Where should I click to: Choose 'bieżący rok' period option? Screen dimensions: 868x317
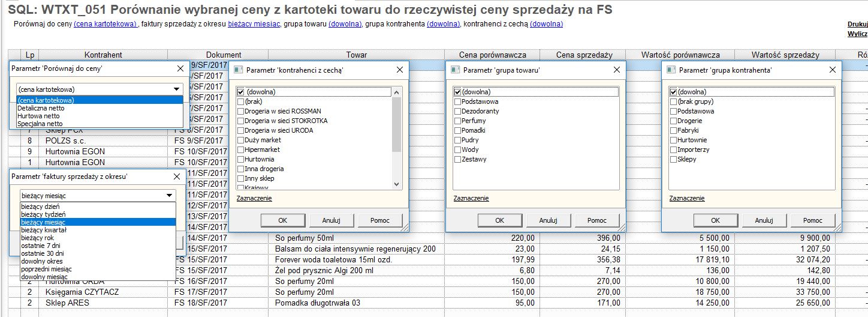[x=98, y=237]
